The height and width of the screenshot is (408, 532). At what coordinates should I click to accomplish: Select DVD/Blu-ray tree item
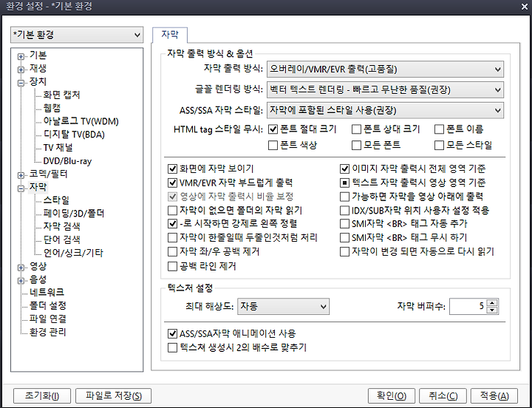67,161
